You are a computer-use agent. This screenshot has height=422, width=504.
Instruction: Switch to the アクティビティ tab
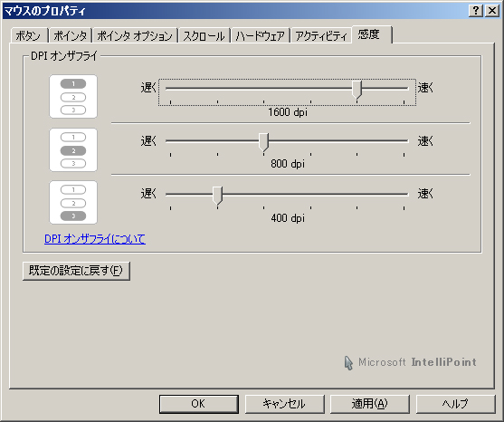tap(321, 35)
